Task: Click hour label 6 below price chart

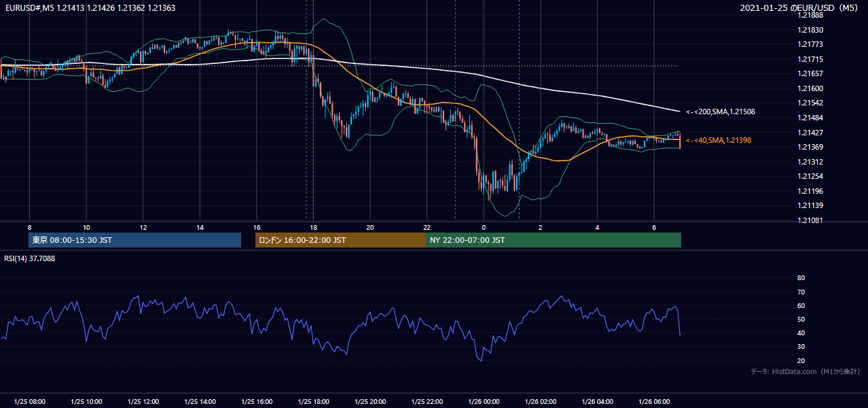Action: point(654,227)
